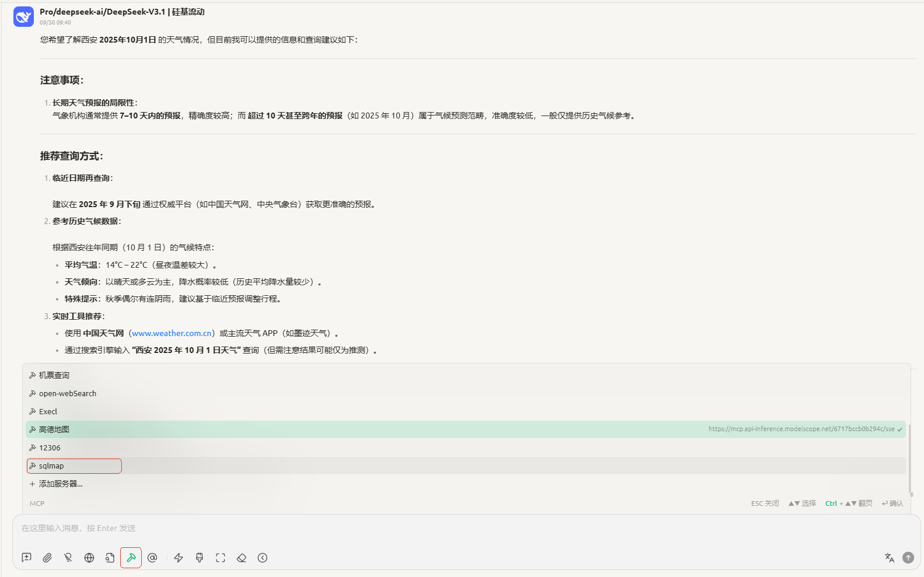Open quick phrases lightning icon
The width and height of the screenshot is (924, 577).
178,558
